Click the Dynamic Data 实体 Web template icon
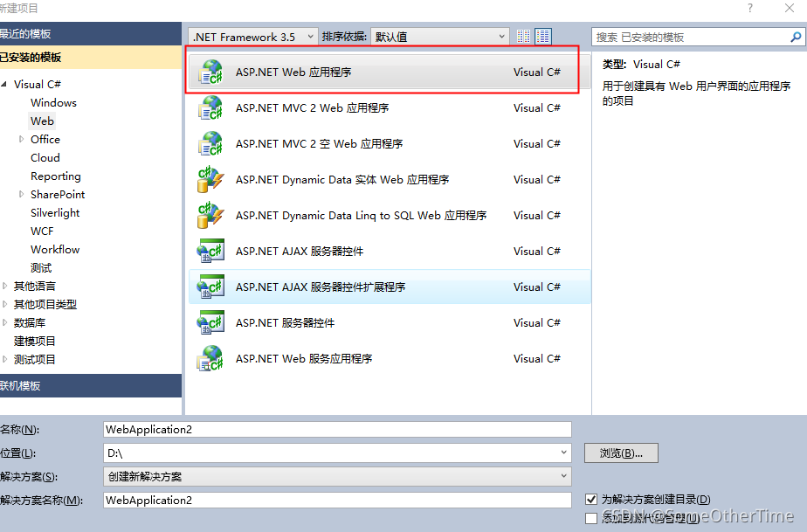Viewport: 807px width, 532px height. pos(211,180)
